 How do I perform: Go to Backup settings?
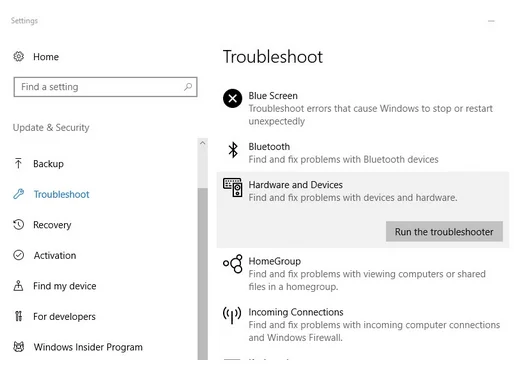[x=48, y=164]
